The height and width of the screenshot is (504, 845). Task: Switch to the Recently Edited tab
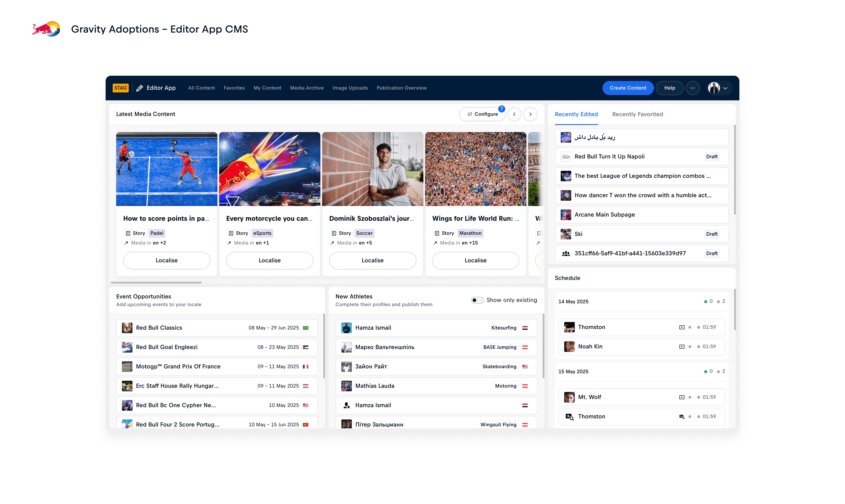pos(576,114)
